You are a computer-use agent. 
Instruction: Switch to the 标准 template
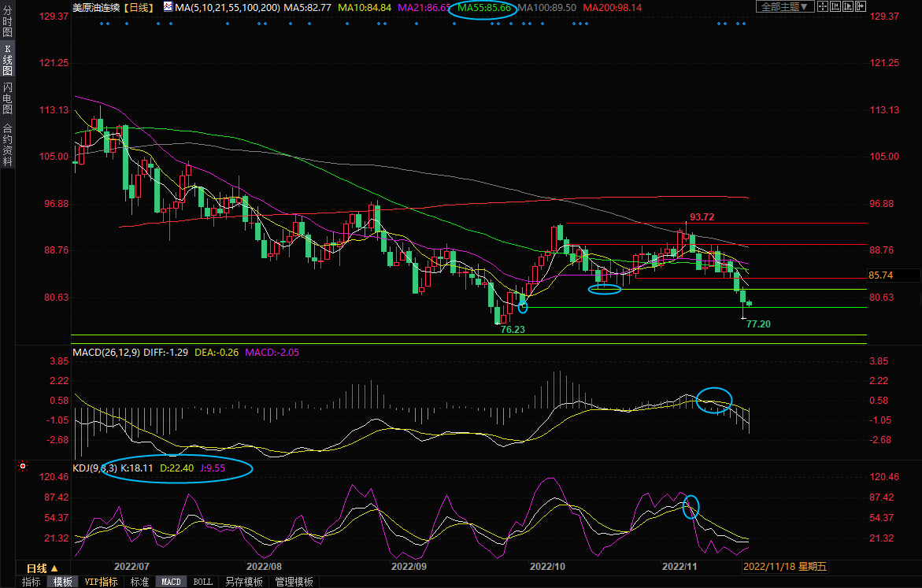pyautogui.click(x=139, y=582)
